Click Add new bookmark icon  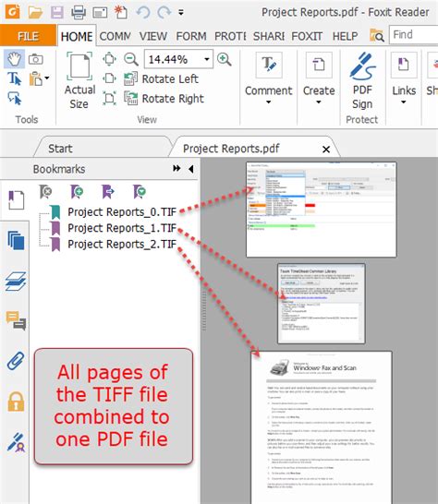78,192
